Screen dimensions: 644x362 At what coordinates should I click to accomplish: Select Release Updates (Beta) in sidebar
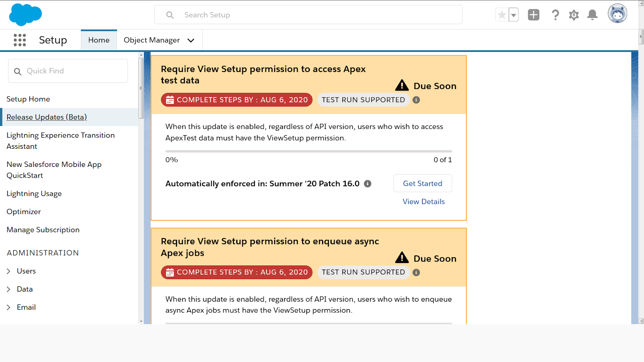47,117
